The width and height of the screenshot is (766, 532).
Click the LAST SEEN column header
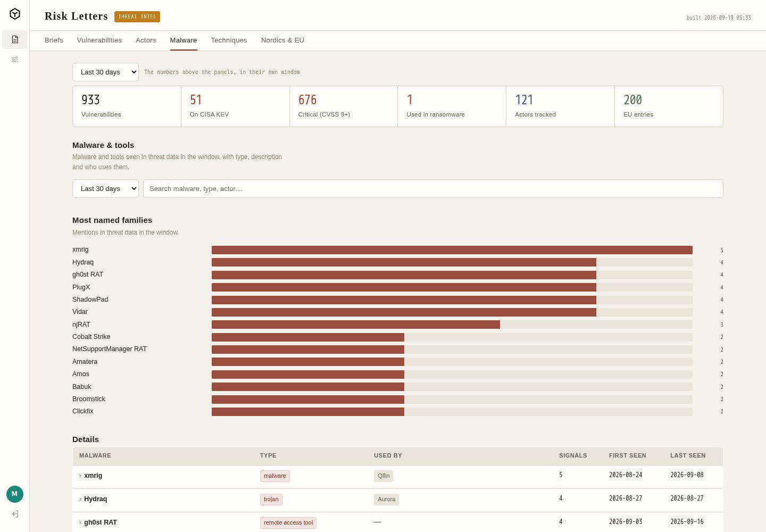(x=688, y=456)
